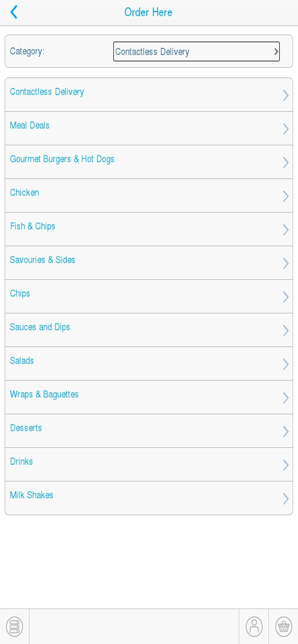Go to the Desserts category
The image size is (298, 644).
coord(26,428)
